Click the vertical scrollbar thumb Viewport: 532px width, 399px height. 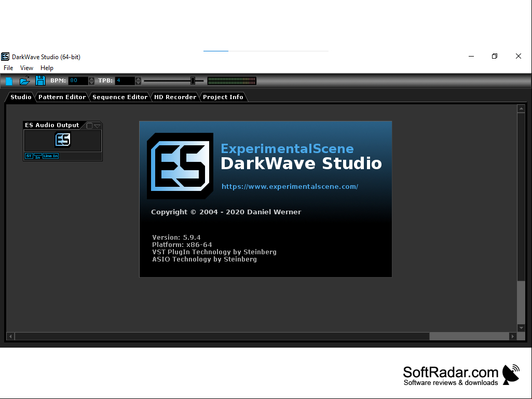521,197
